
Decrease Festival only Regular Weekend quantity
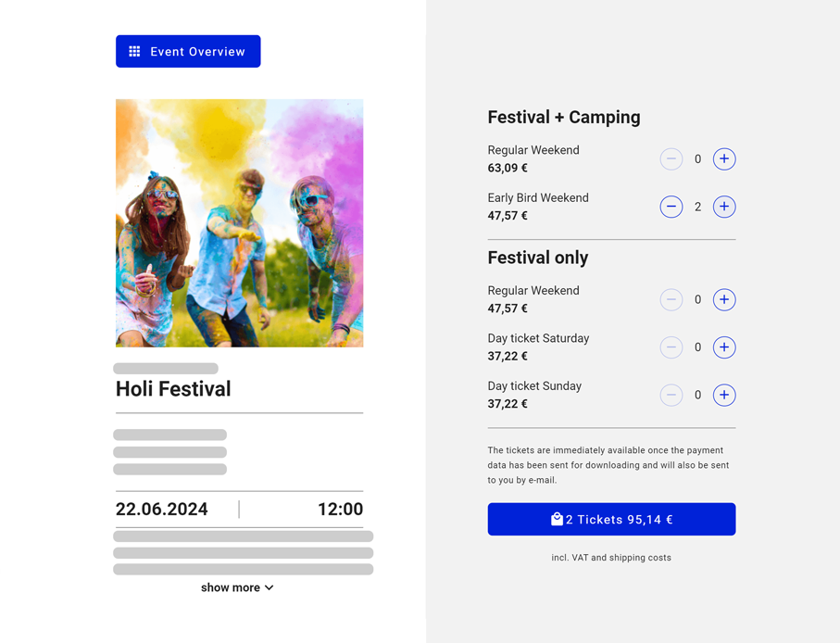(x=671, y=300)
